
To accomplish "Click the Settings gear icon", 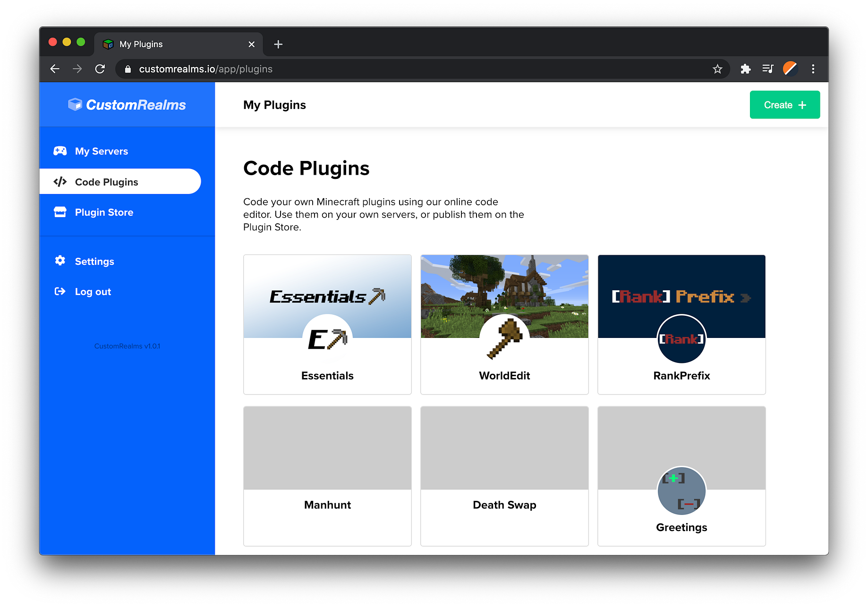I will pos(60,261).
